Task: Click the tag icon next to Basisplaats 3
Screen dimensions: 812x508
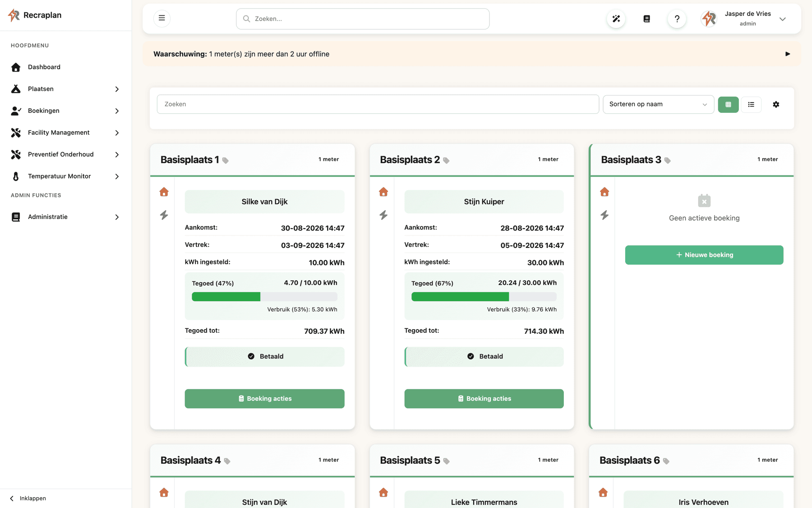Action: tap(668, 161)
